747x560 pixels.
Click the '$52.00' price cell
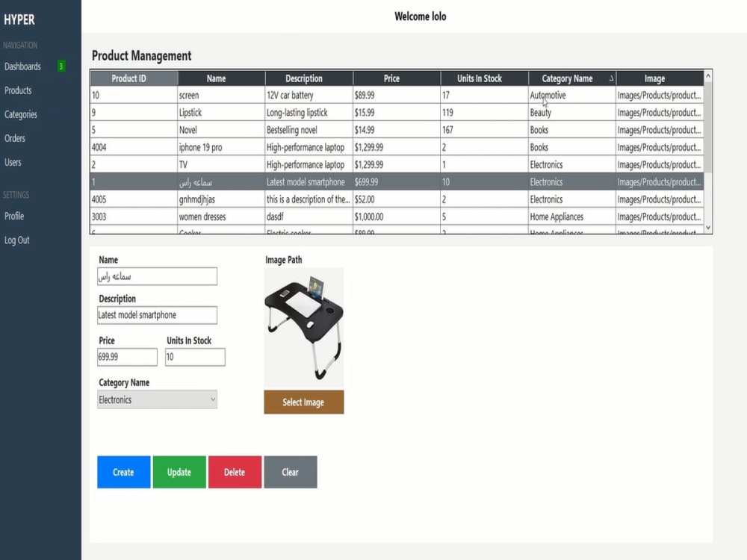pyautogui.click(x=397, y=199)
